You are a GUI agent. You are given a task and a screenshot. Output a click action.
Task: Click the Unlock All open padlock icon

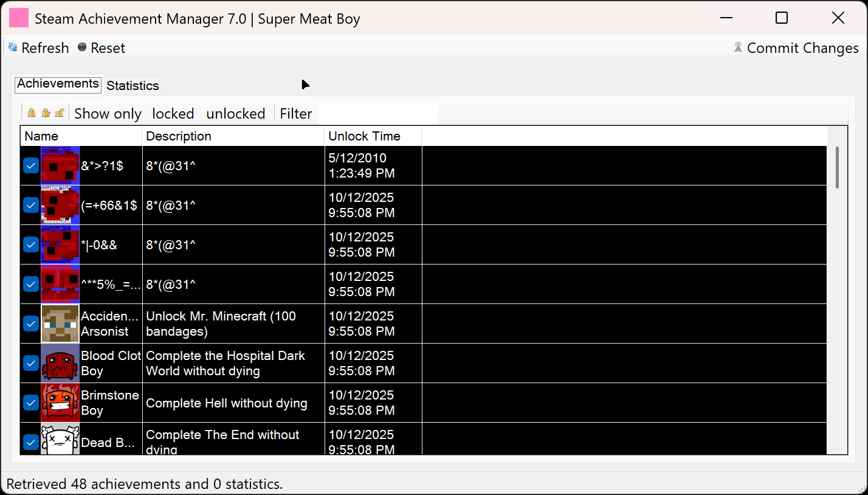(x=60, y=113)
